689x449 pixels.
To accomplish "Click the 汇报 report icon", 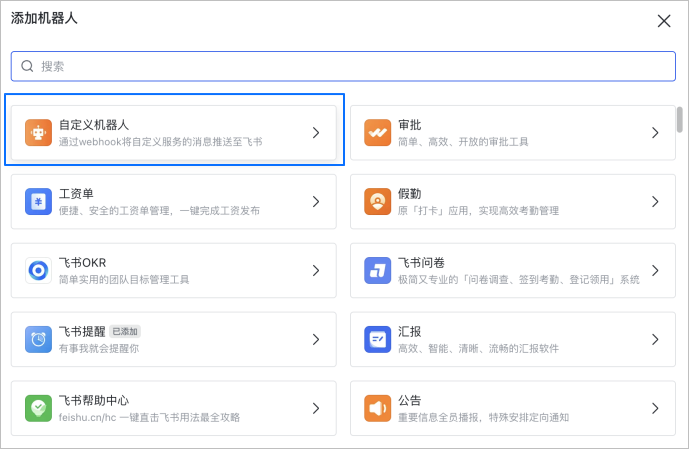I will (x=377, y=340).
